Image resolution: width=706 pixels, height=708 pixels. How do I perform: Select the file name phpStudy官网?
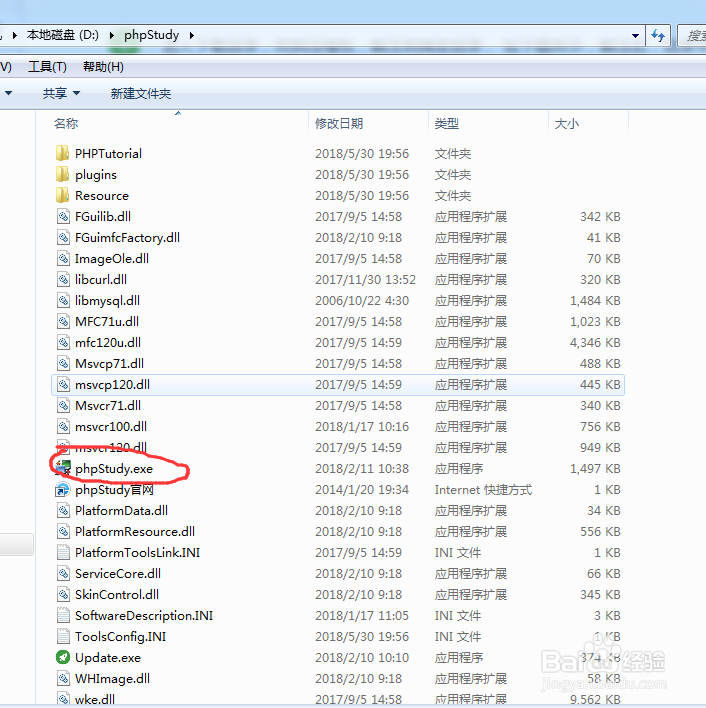[114, 489]
